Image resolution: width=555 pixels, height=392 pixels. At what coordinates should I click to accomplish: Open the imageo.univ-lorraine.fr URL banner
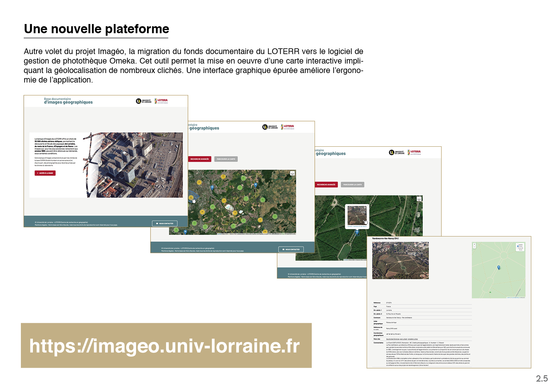tap(166, 346)
